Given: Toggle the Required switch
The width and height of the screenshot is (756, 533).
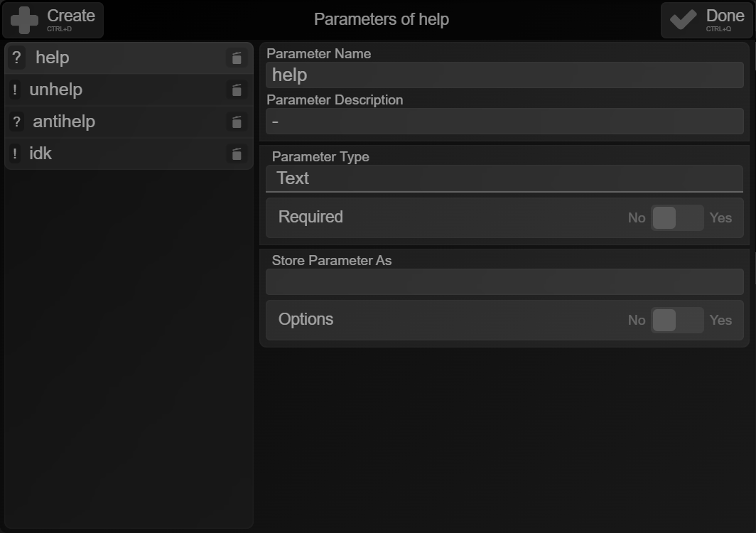Looking at the screenshot, I should coord(677,218).
